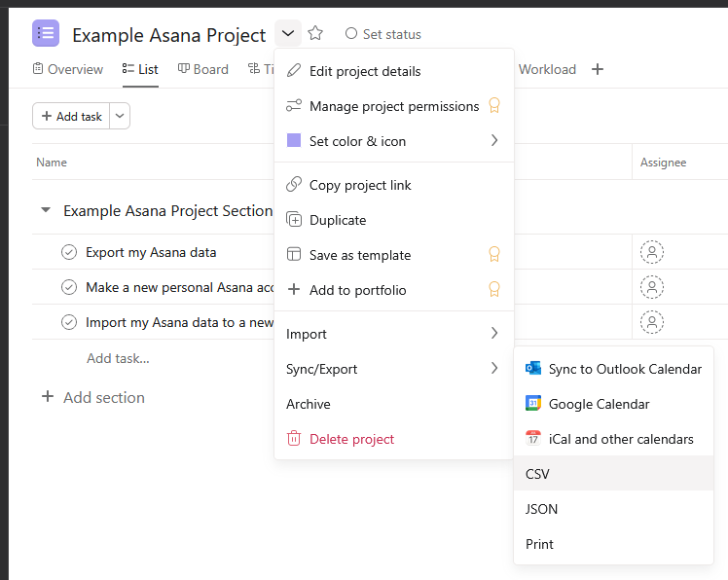Add a new tab with plus icon
Screen dimensions: 728x580
[x=598, y=69]
